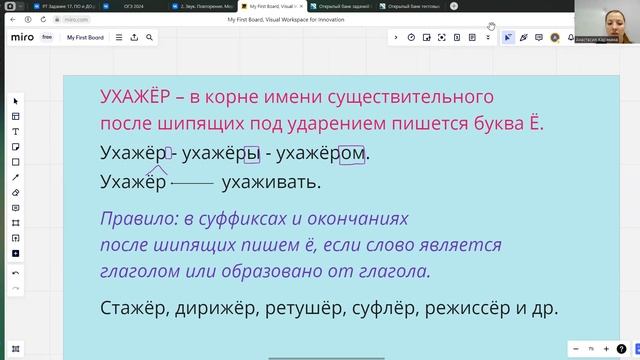Open more apps plus button
The image size is (640, 360).
click(x=16, y=254)
